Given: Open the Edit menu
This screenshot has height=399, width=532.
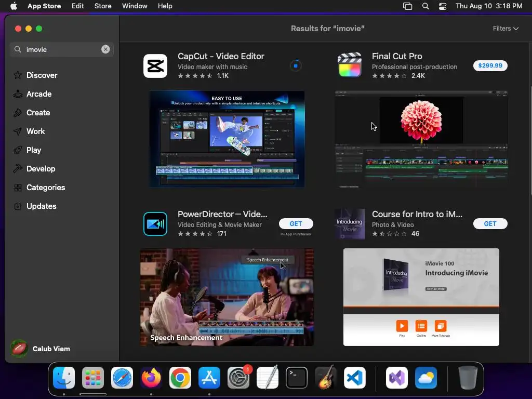Looking at the screenshot, I should click(x=78, y=6).
